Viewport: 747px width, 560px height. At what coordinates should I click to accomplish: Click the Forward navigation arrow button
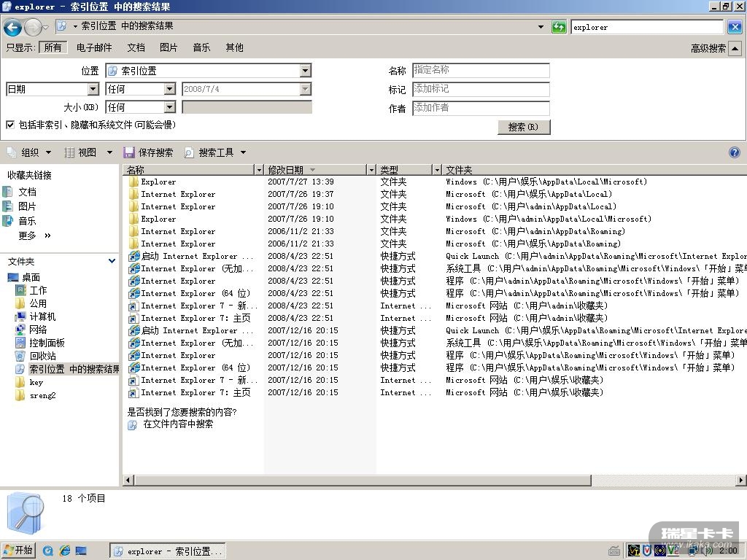point(33,28)
